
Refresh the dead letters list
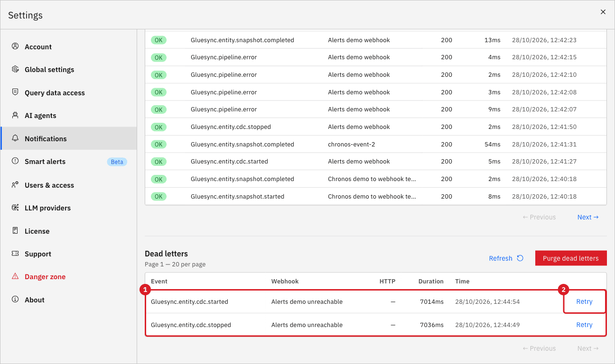506,258
